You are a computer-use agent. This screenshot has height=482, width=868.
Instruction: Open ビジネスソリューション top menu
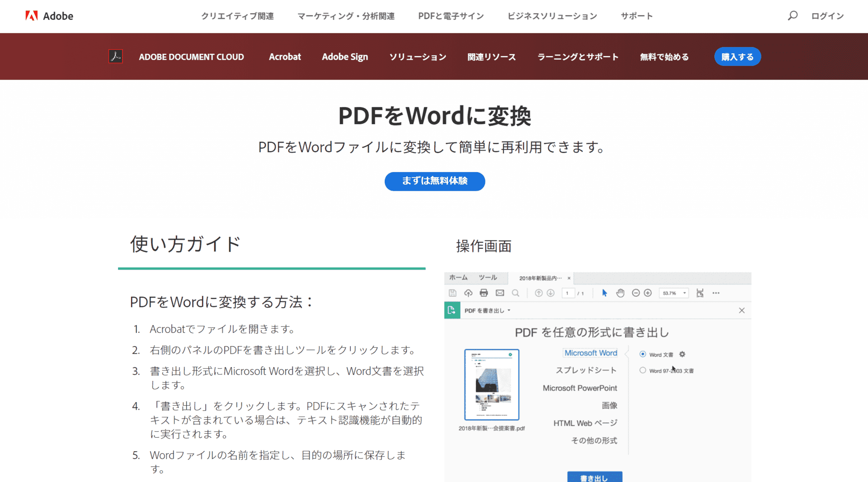(552, 16)
